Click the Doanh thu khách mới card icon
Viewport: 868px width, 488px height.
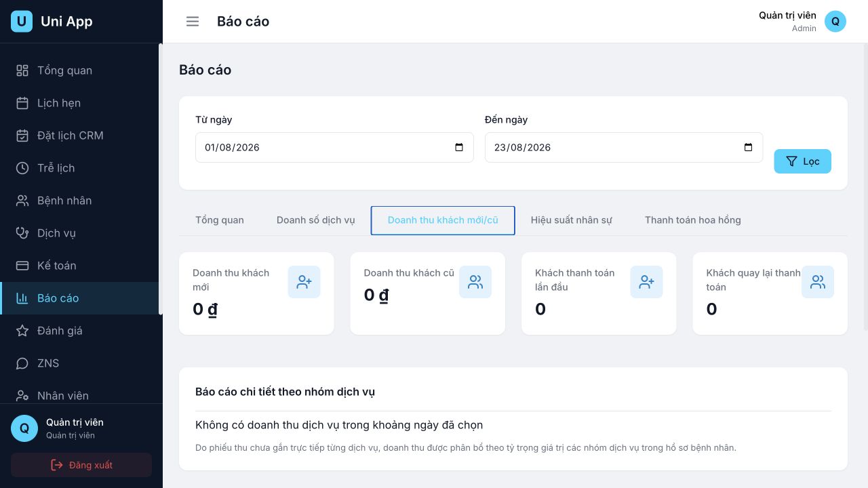pos(304,282)
